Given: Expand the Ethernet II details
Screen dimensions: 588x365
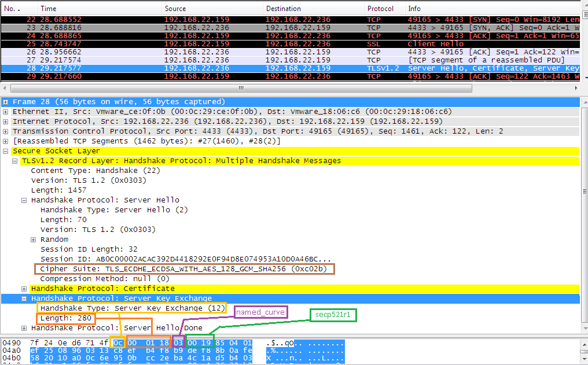Looking at the screenshot, I should click(x=6, y=112).
